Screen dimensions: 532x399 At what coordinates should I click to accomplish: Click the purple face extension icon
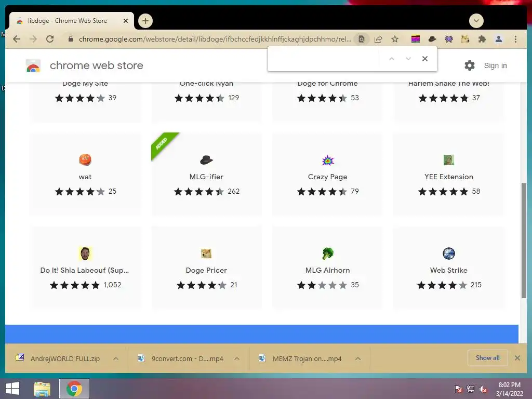tap(449, 39)
